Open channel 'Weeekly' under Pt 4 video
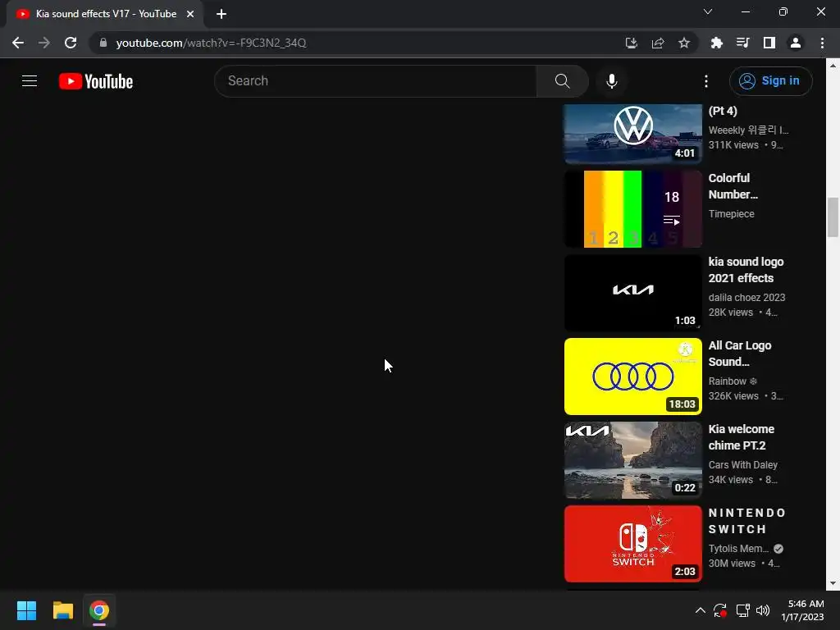This screenshot has height=630, width=840. 748,130
